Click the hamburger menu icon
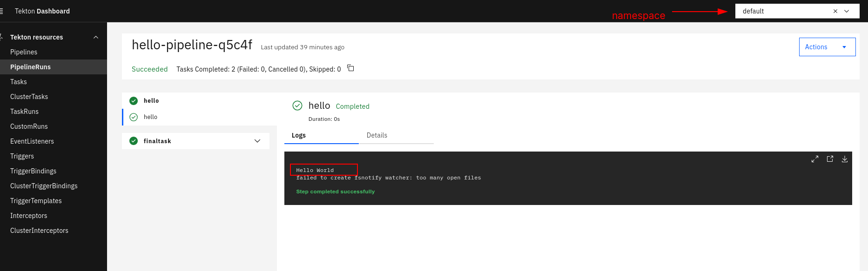The height and width of the screenshot is (271, 868). [x=2, y=11]
